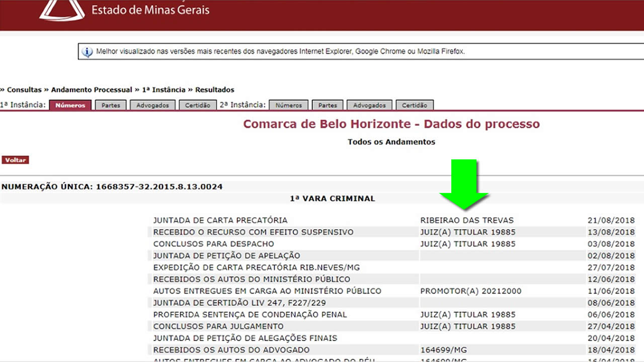This screenshot has height=362, width=644.
Task: Click the Estado de Minas Gerais header text
Action: (x=150, y=10)
